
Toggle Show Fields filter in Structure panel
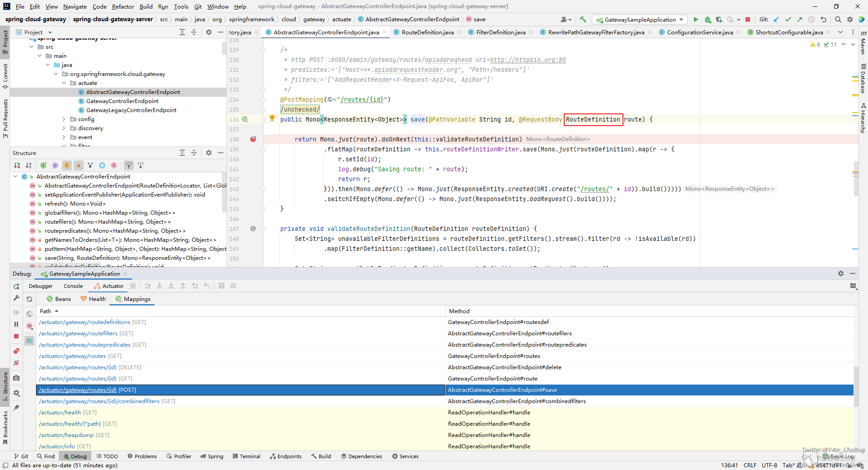pyautogui.click(x=66, y=165)
